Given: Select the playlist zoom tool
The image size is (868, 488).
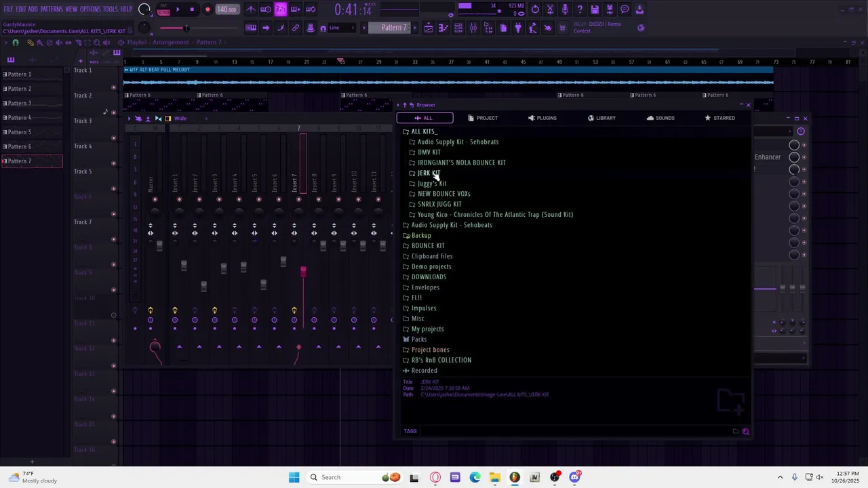Looking at the screenshot, I should pyautogui.click(x=97, y=43).
